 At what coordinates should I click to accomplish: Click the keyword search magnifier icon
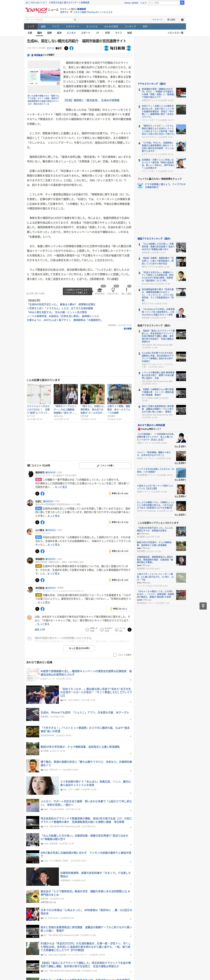75,20
